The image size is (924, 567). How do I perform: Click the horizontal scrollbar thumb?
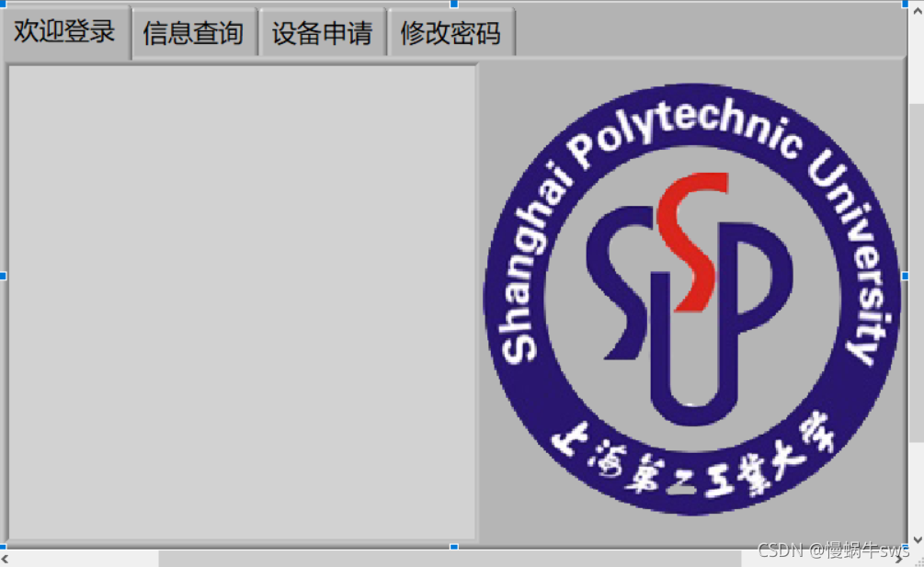point(450,559)
